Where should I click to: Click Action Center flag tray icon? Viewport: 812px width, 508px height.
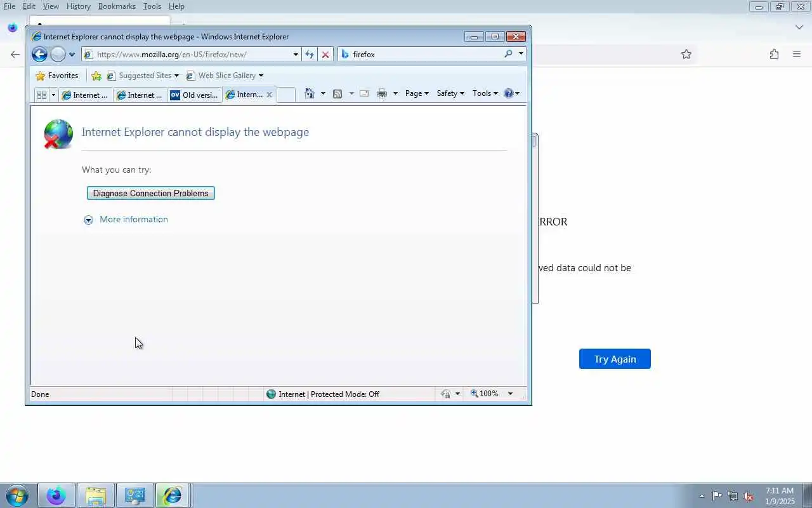[717, 497]
